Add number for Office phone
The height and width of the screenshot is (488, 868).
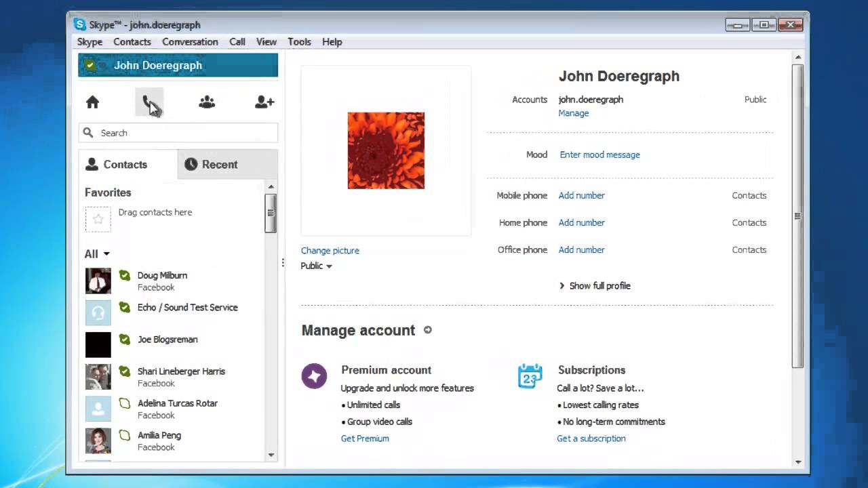pyautogui.click(x=582, y=249)
